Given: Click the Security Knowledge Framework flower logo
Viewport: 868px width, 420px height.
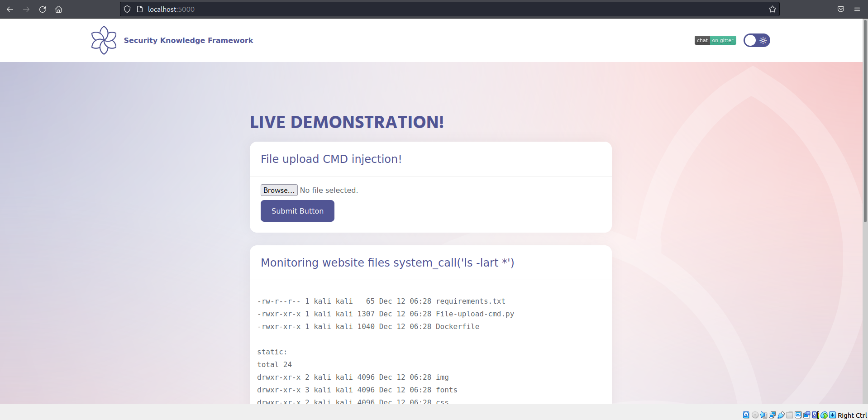Looking at the screenshot, I should pyautogui.click(x=104, y=40).
